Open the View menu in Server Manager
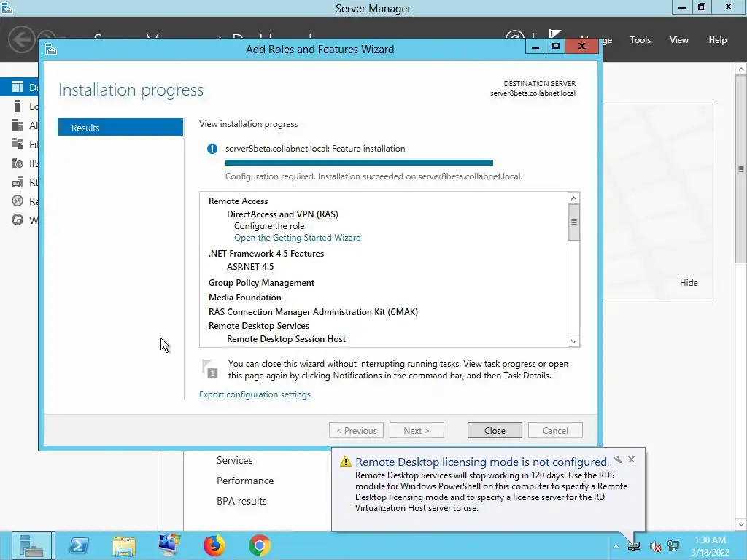This screenshot has height=560, width=747. point(679,40)
